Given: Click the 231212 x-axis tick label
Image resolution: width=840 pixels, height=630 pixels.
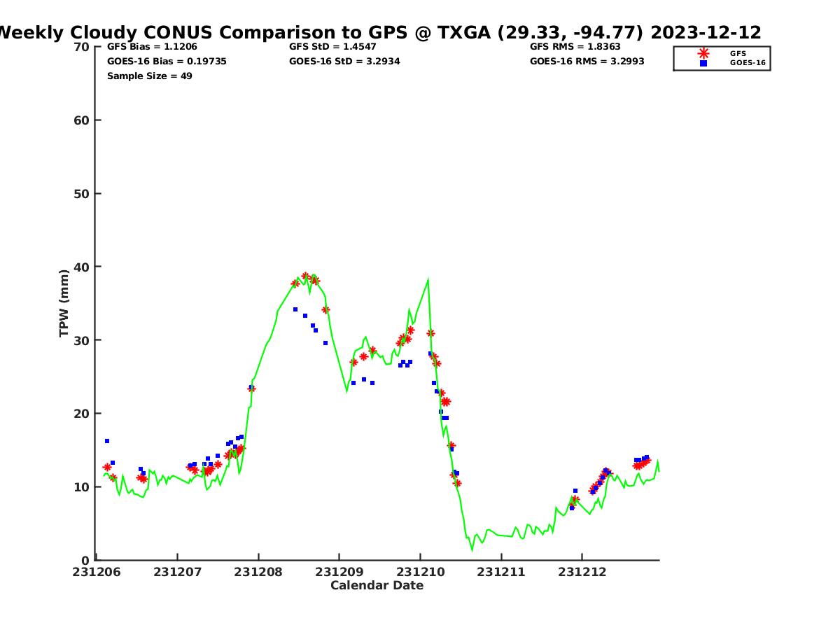Looking at the screenshot, I should pos(582,572).
